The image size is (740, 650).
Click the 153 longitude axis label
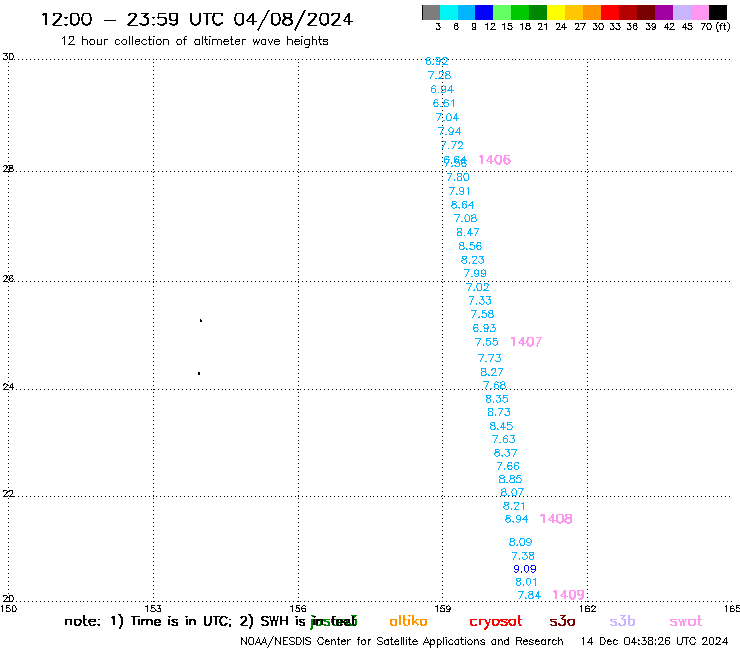click(153, 609)
